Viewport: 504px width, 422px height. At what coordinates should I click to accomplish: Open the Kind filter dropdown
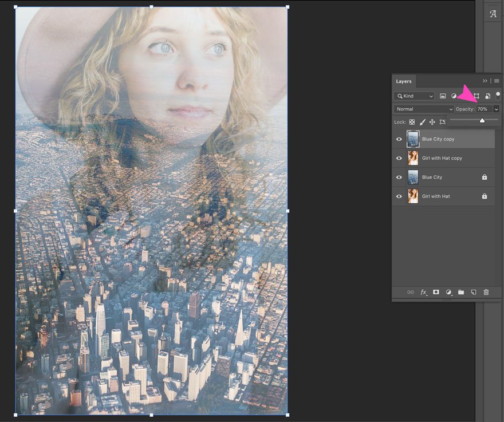pyautogui.click(x=414, y=96)
